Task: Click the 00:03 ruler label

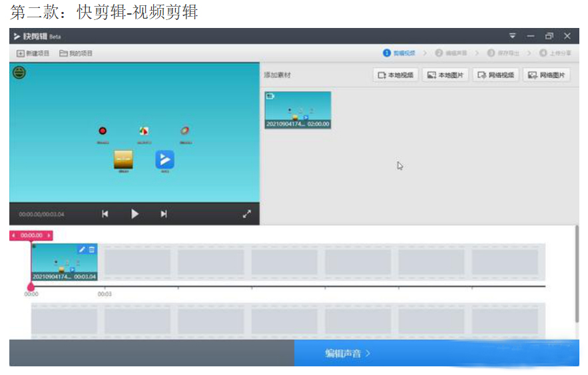Action: 105,294
